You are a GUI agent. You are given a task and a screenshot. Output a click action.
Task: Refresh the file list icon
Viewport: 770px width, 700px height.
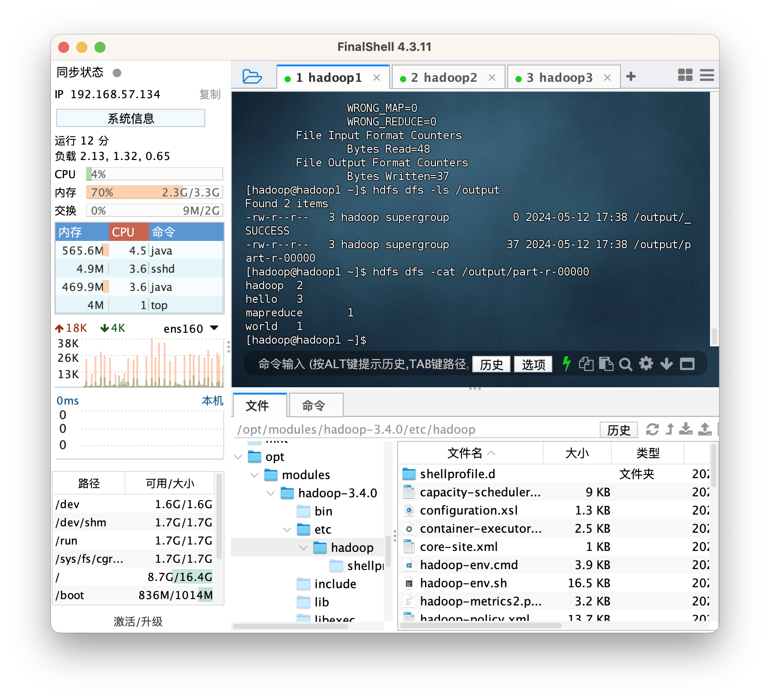[x=652, y=429]
